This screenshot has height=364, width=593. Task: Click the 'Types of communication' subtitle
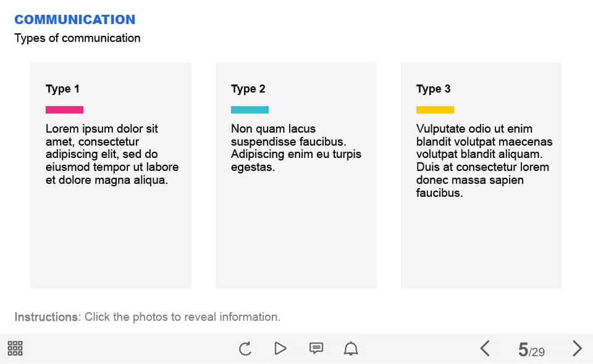[77, 38]
